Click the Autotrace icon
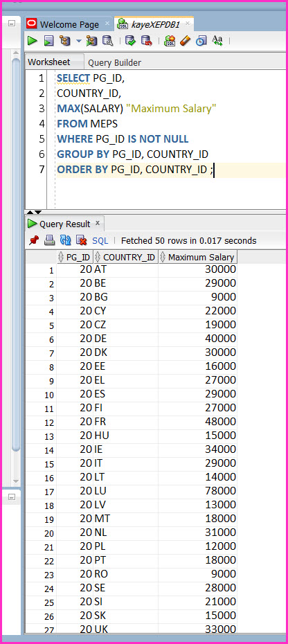288x644 pixels. [91, 40]
